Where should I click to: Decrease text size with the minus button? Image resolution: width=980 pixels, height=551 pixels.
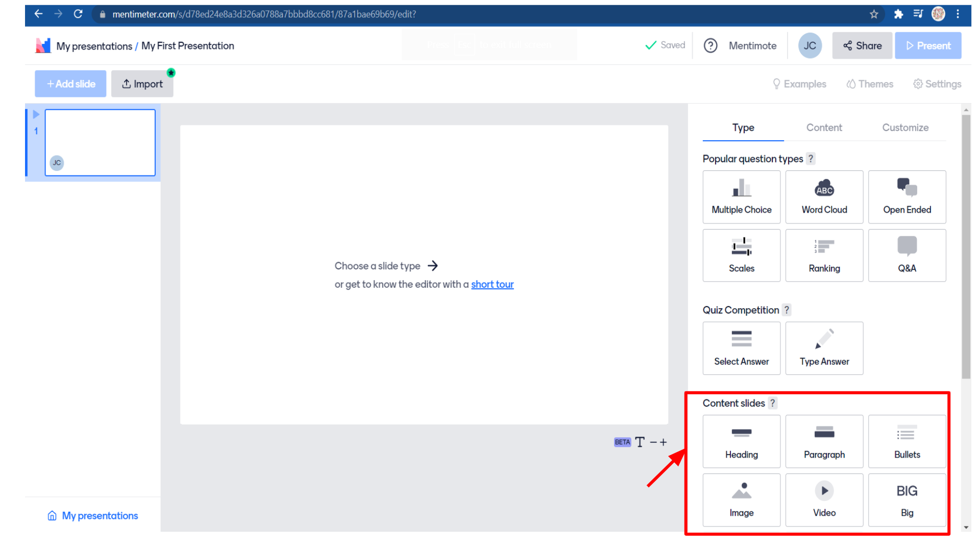pos(653,442)
